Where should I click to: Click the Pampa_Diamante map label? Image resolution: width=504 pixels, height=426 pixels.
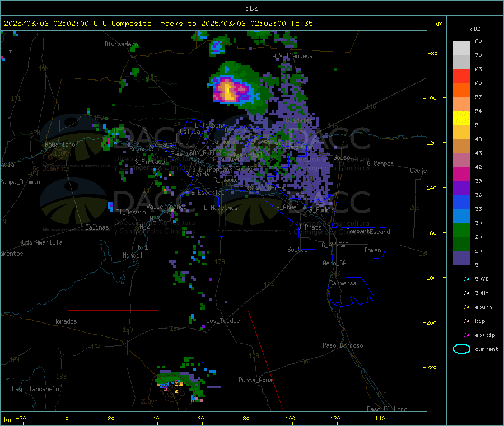23,182
